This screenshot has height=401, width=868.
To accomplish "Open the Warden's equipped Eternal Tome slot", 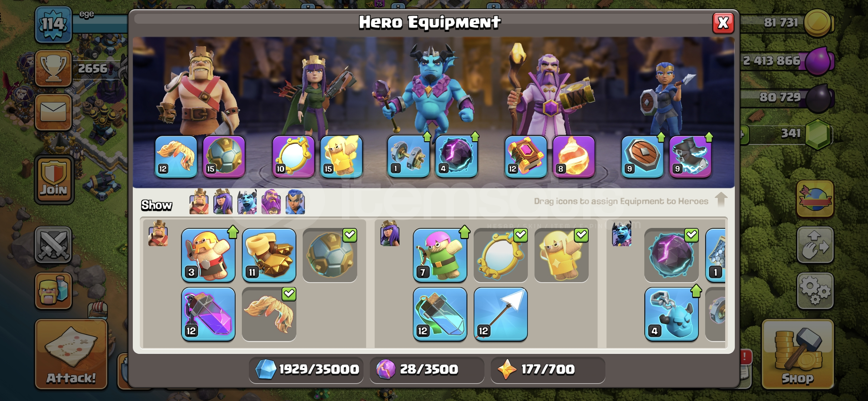I will pos(526,156).
